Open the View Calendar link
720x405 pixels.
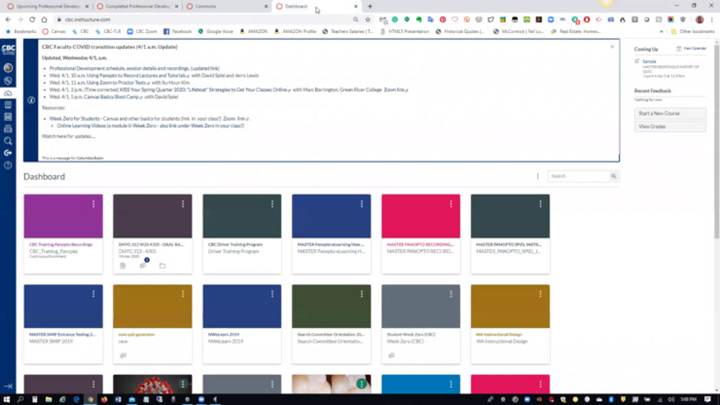pyautogui.click(x=692, y=48)
